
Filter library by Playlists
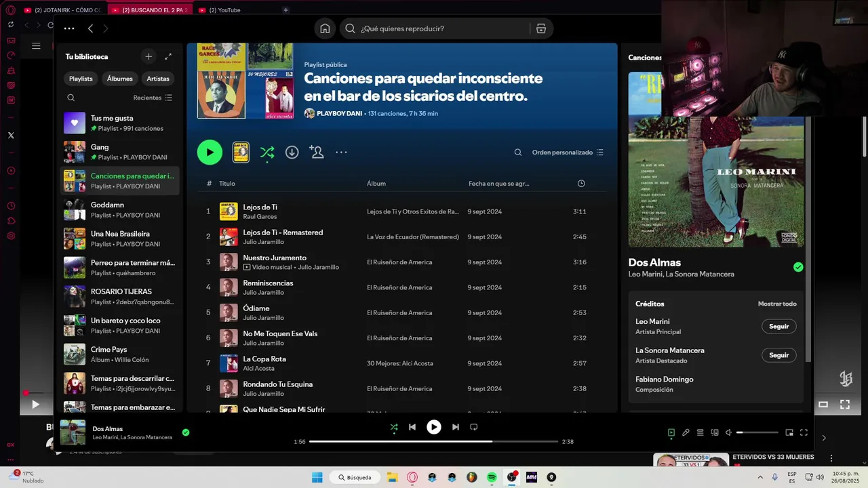(81, 79)
